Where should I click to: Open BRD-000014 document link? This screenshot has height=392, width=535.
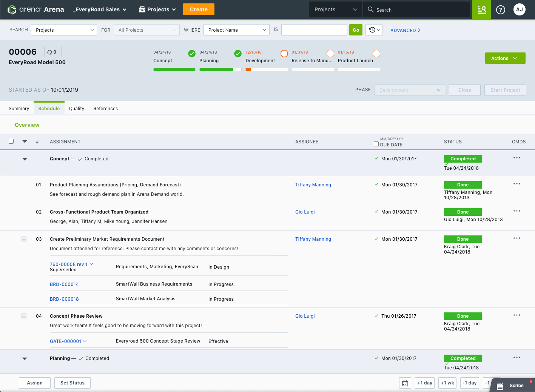64,284
